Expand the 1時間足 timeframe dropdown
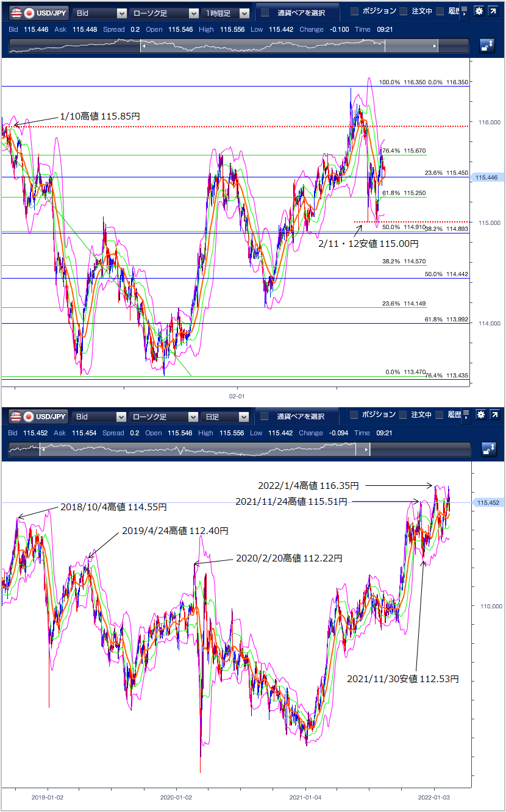Image resolution: width=506 pixels, height=812 pixels. point(226,13)
